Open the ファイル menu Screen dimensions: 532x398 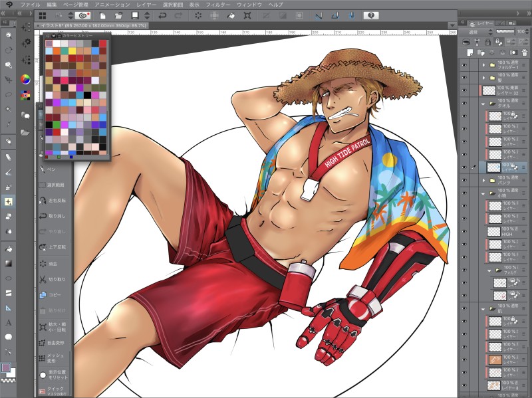pyautogui.click(x=30, y=5)
